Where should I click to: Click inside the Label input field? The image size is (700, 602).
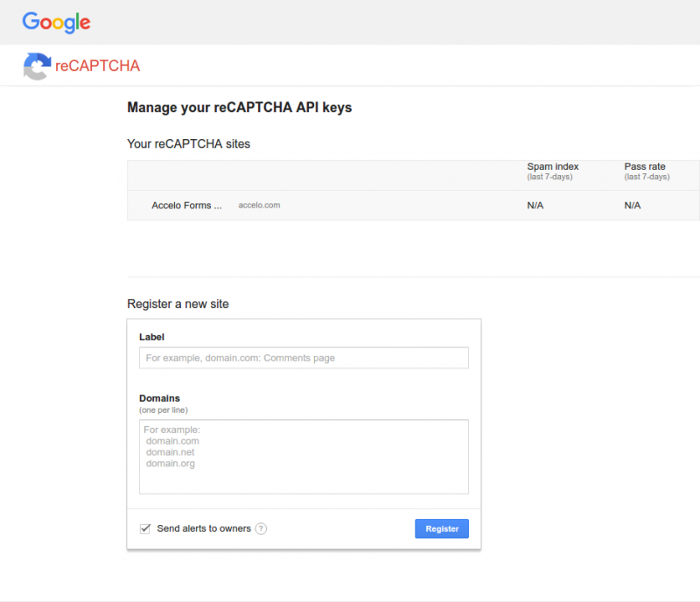304,358
